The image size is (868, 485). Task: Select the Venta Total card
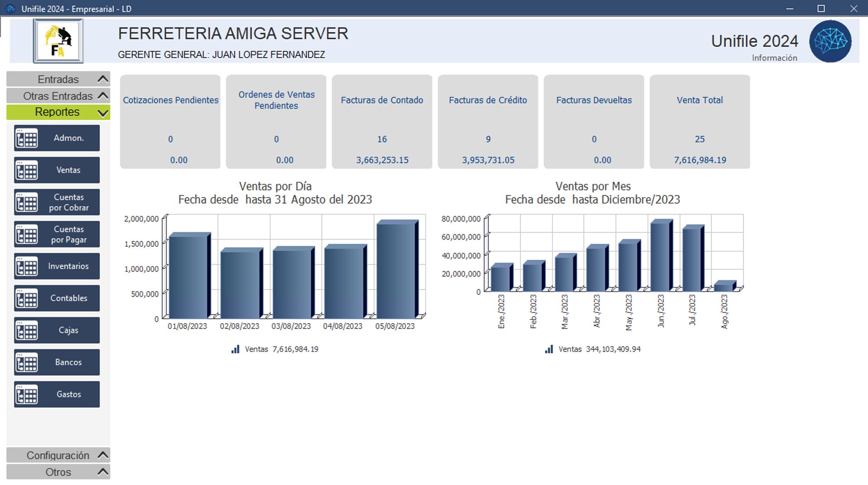point(700,121)
